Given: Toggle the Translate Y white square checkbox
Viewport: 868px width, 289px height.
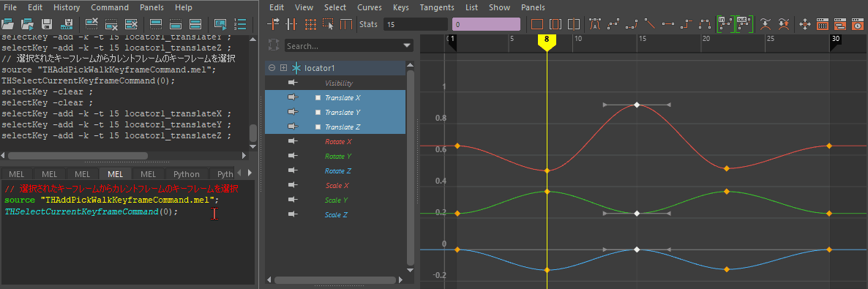Looking at the screenshot, I should coord(318,112).
